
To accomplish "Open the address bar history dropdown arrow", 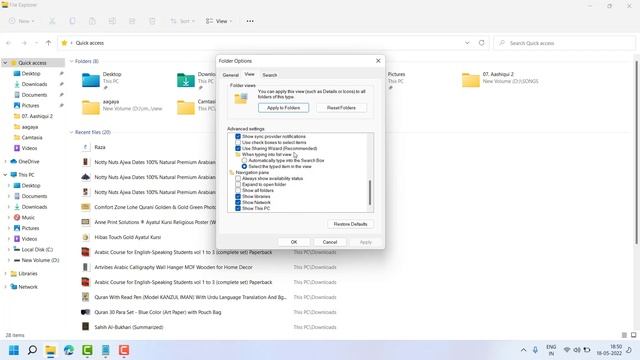I will point(467,43).
